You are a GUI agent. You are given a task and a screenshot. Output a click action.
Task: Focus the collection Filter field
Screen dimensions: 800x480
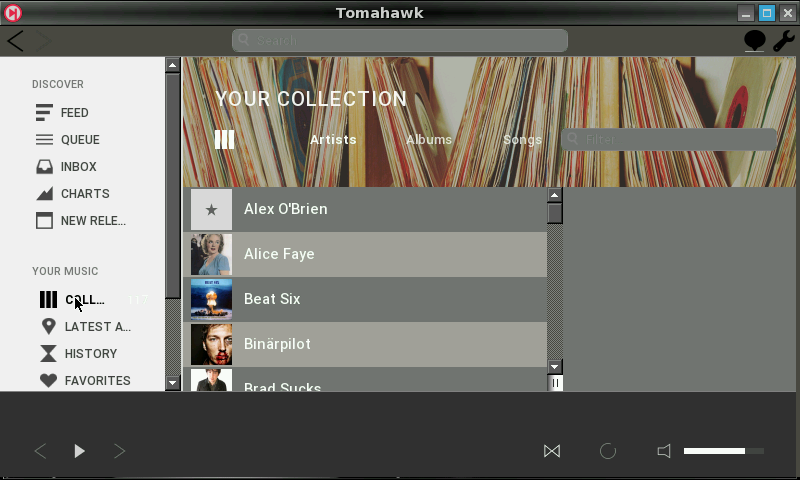[669, 139]
